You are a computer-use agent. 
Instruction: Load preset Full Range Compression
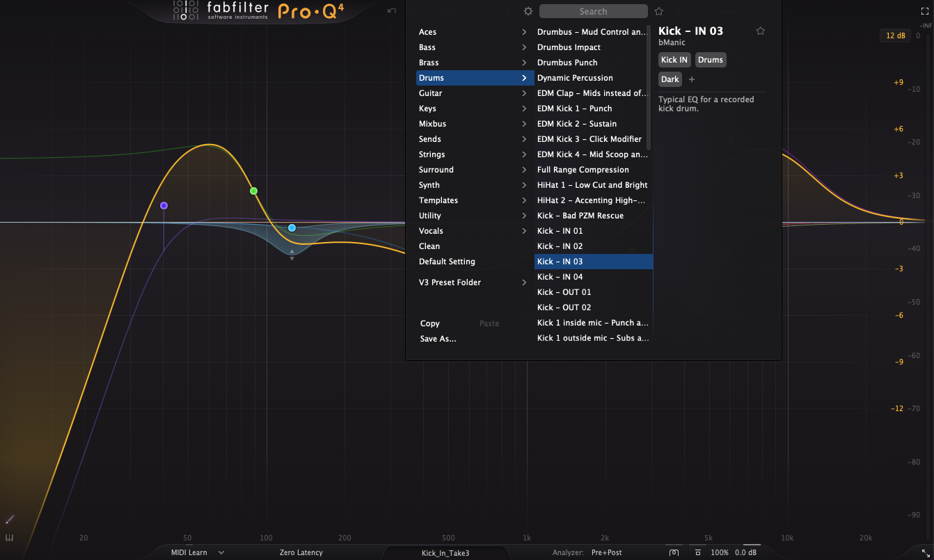coord(594,170)
